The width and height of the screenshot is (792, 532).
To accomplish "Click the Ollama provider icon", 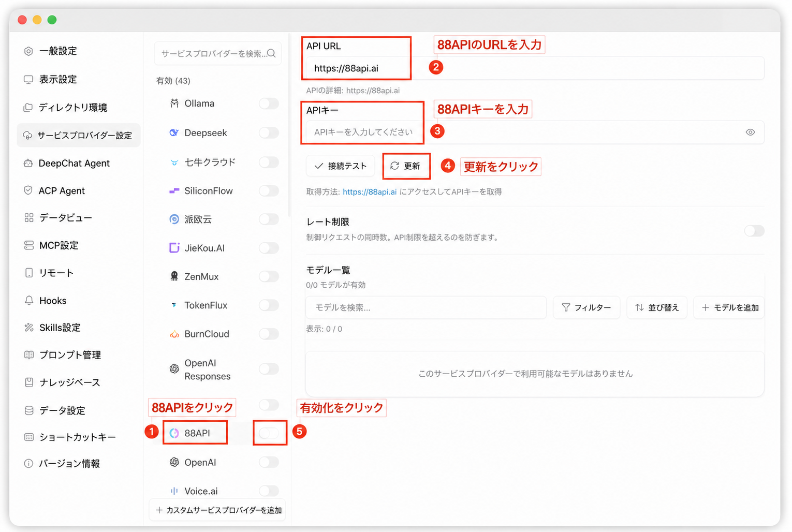I will (174, 104).
